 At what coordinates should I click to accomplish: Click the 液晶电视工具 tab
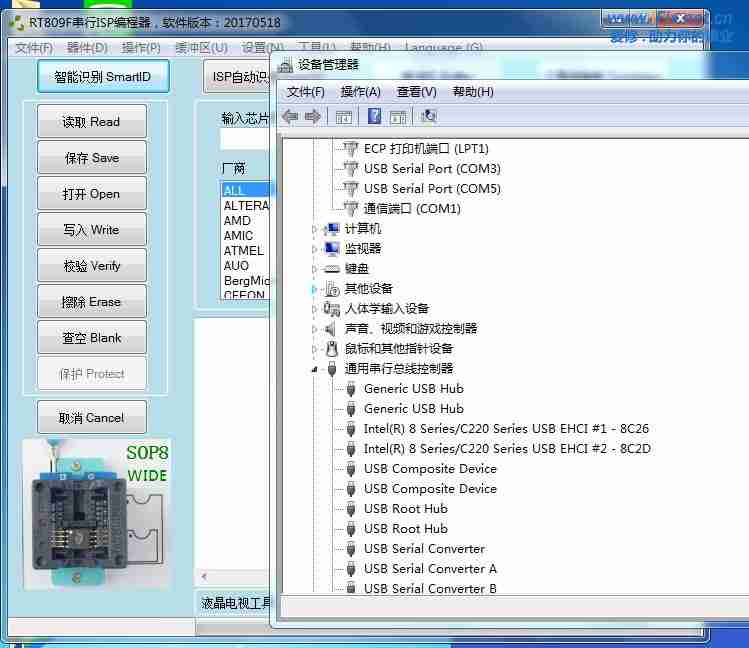235,603
